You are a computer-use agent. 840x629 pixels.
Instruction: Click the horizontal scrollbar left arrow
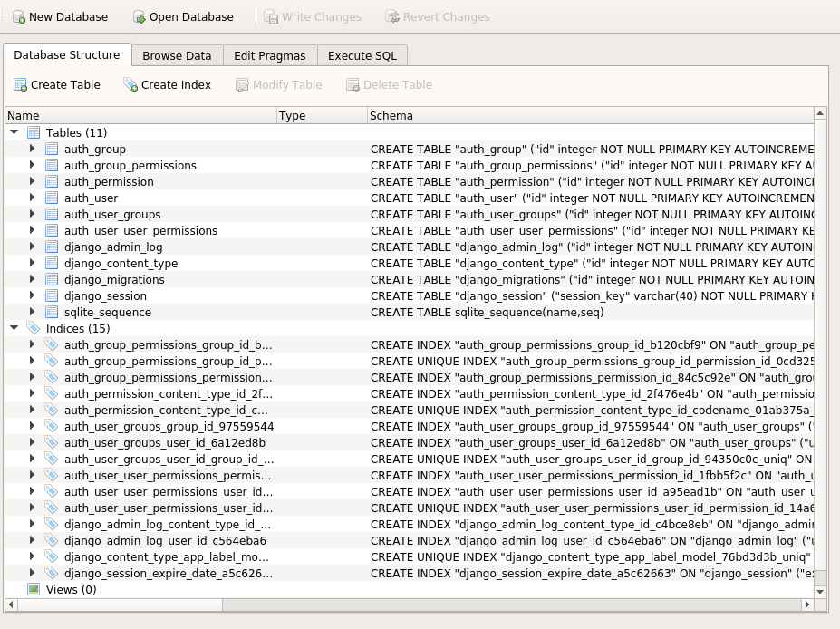(x=11, y=605)
